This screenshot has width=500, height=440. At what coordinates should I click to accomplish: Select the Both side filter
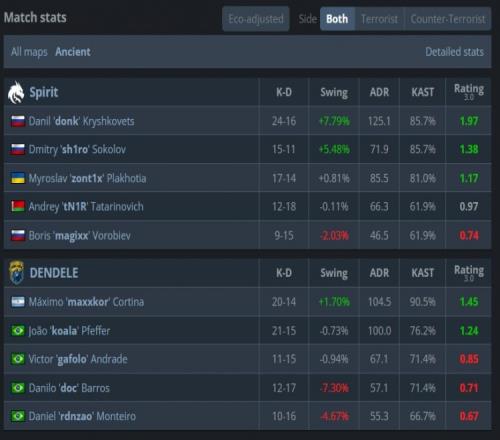pos(337,19)
